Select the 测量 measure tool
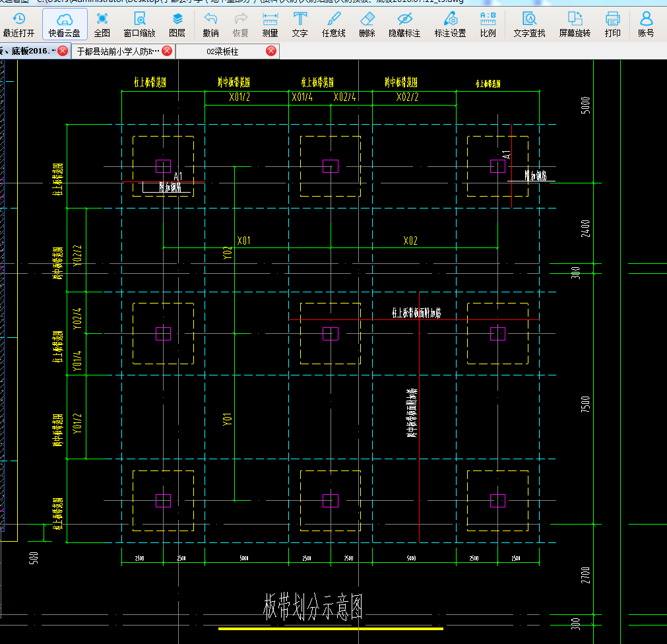The height and width of the screenshot is (644, 667). tap(270, 24)
